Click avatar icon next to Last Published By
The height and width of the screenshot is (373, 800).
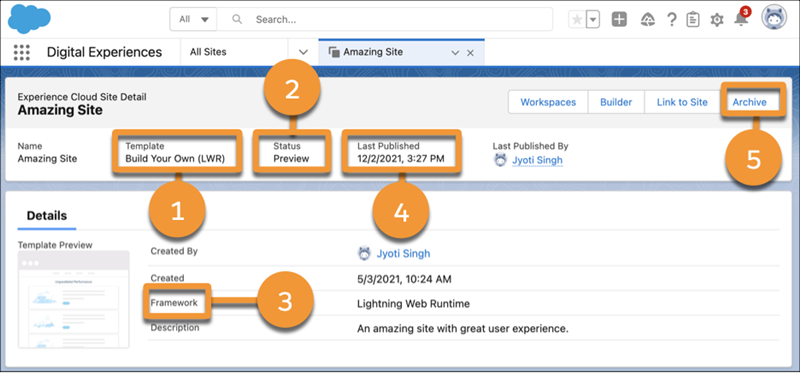click(501, 160)
